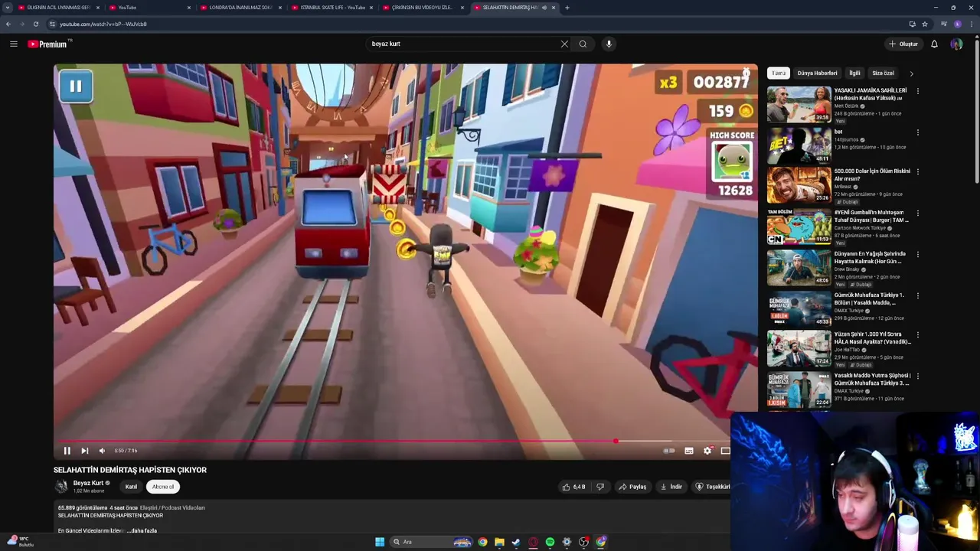This screenshot has width=980, height=551.
Task: Open the Oluştur create button
Action: [903, 44]
